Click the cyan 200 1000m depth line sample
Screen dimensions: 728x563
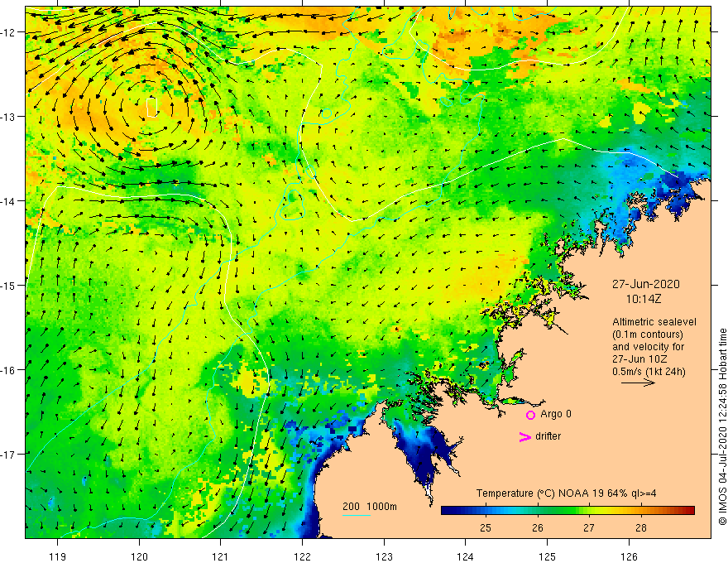coord(356,515)
